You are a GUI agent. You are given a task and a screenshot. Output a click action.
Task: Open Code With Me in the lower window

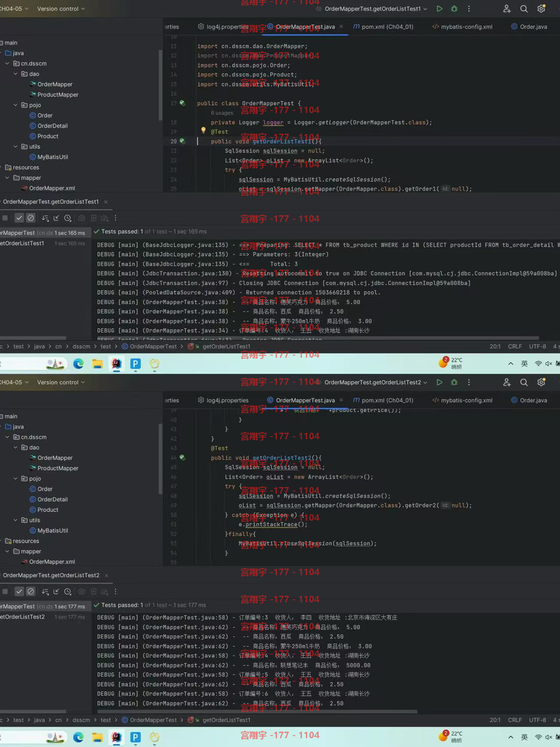click(x=507, y=382)
